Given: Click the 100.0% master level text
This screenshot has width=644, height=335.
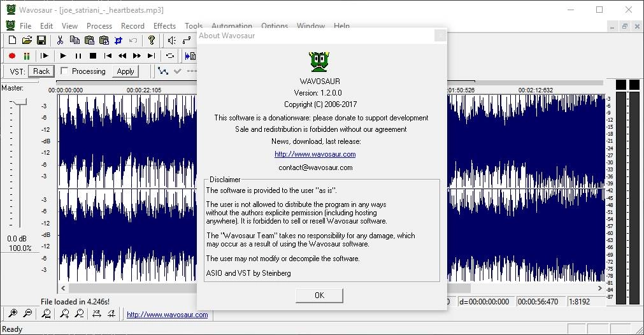Looking at the screenshot, I should [20, 248].
